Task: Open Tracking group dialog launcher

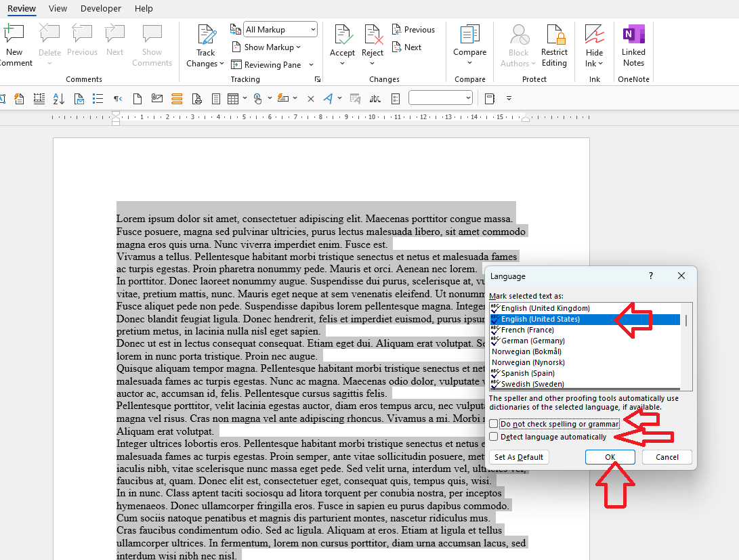Action: (318, 79)
